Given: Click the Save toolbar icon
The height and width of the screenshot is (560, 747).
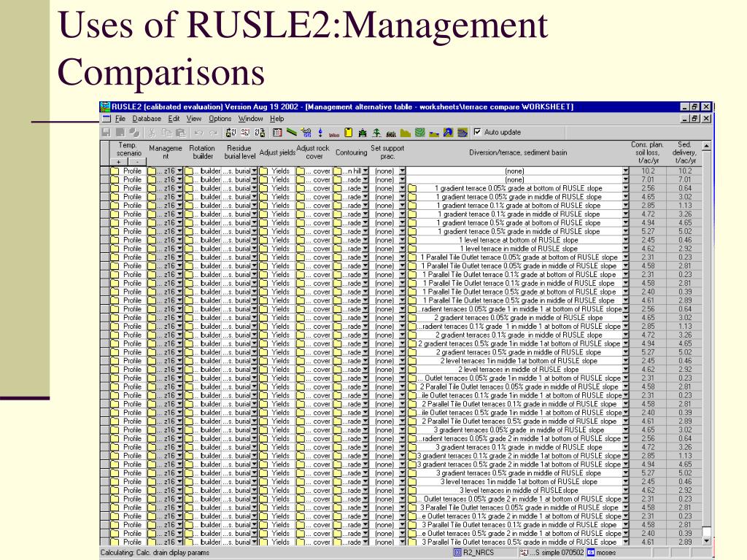Looking at the screenshot, I should [x=106, y=133].
